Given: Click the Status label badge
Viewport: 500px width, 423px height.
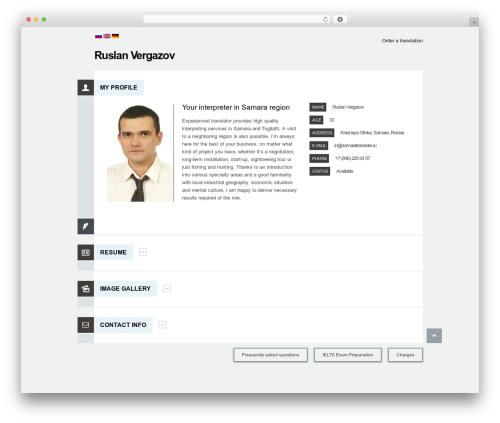Looking at the screenshot, I should 320,171.
